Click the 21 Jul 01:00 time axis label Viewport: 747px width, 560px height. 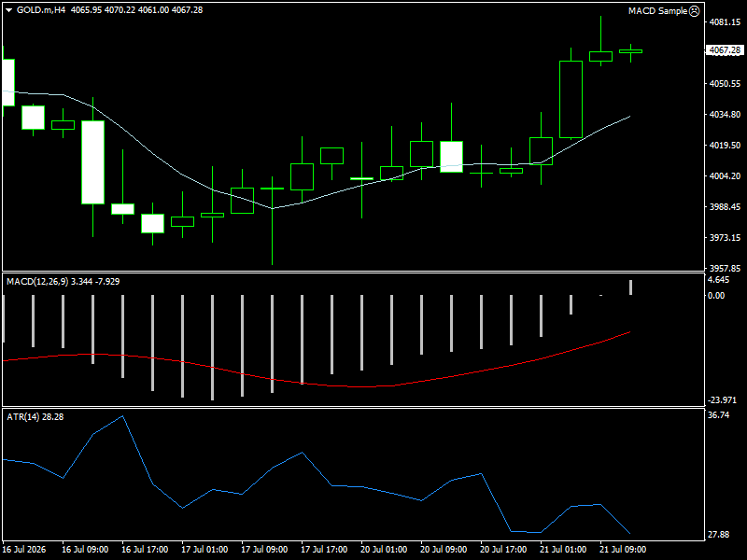563,550
